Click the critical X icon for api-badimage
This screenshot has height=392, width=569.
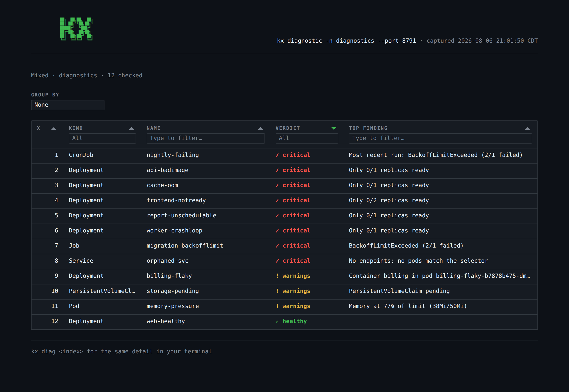[x=277, y=170]
